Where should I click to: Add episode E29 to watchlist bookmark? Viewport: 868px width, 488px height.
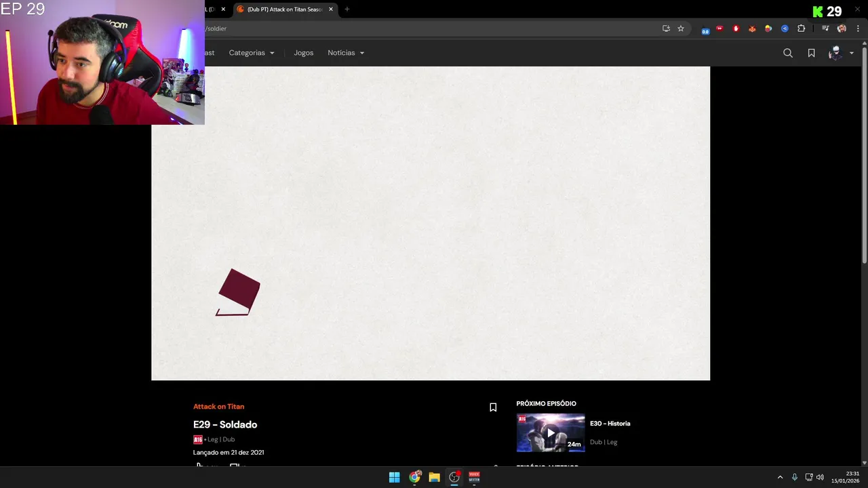(493, 407)
